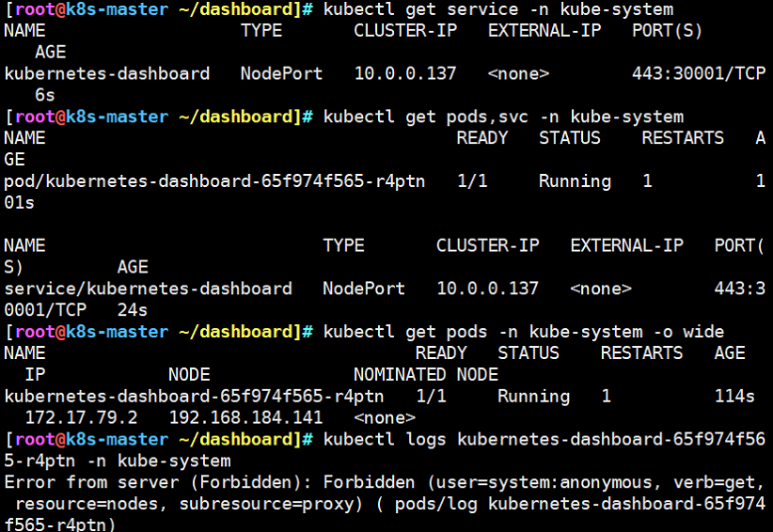The width and height of the screenshot is (773, 532).
Task: Select the age value 6s
Action: (x=45, y=95)
